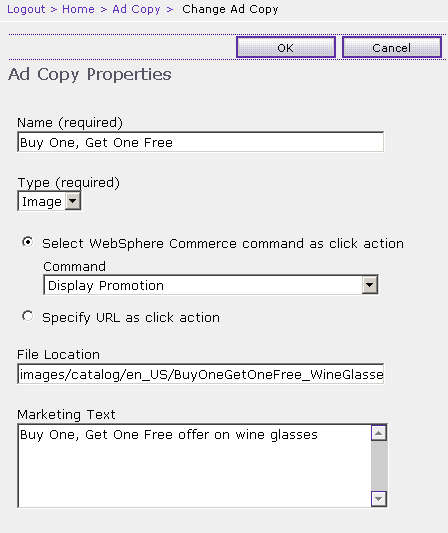Focus the Name input field

201,142
